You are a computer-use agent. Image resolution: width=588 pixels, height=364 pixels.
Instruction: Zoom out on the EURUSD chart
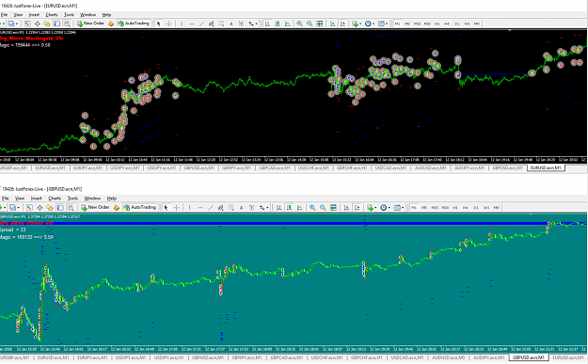tap(310, 24)
